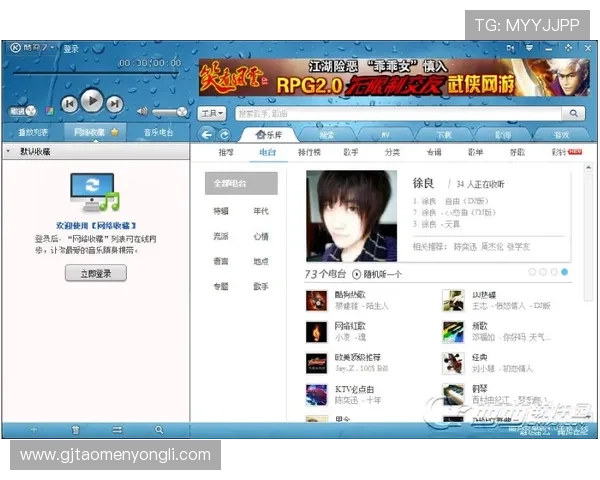Open the 乐库 home tab
The height and width of the screenshot is (480, 600).
[269, 135]
